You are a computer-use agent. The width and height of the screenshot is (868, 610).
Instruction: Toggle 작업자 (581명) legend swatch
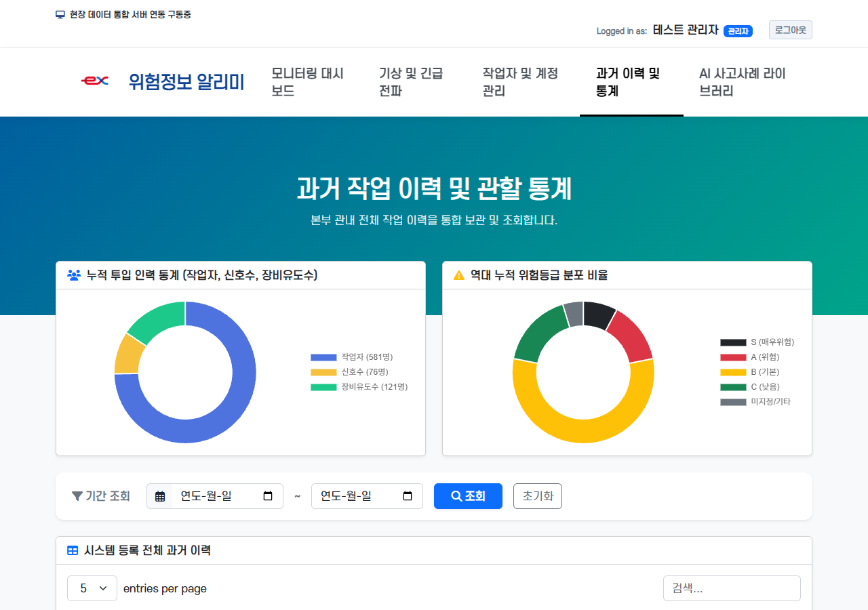click(x=323, y=357)
